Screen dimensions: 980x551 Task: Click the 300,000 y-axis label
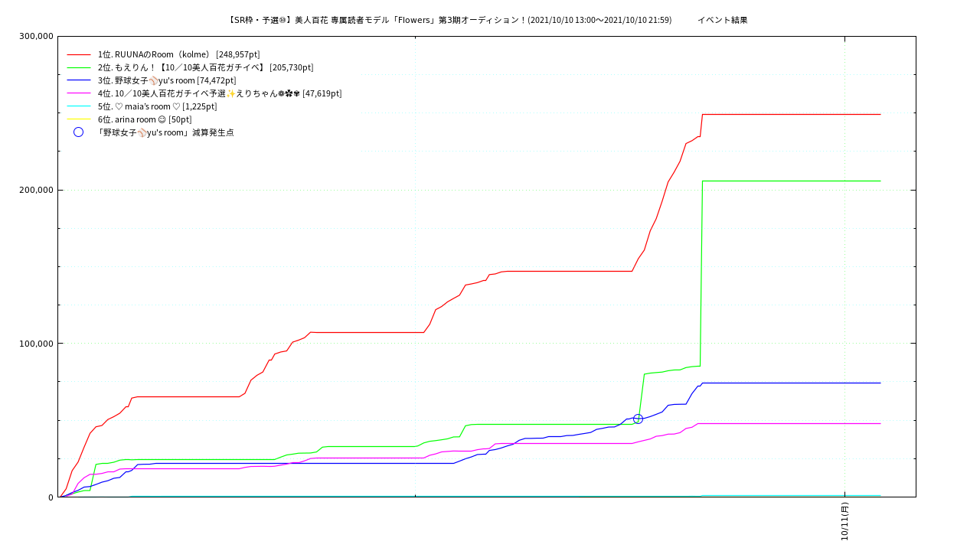point(35,36)
